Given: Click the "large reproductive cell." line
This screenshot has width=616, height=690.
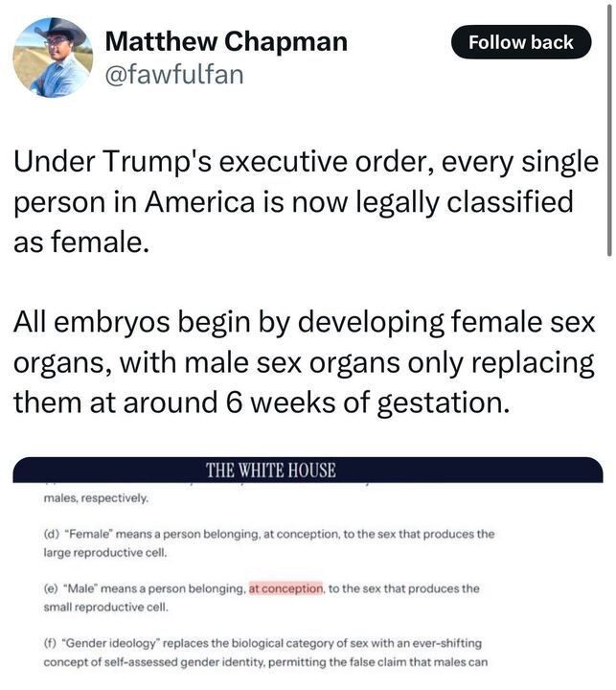Looking at the screenshot, I should point(105,553).
